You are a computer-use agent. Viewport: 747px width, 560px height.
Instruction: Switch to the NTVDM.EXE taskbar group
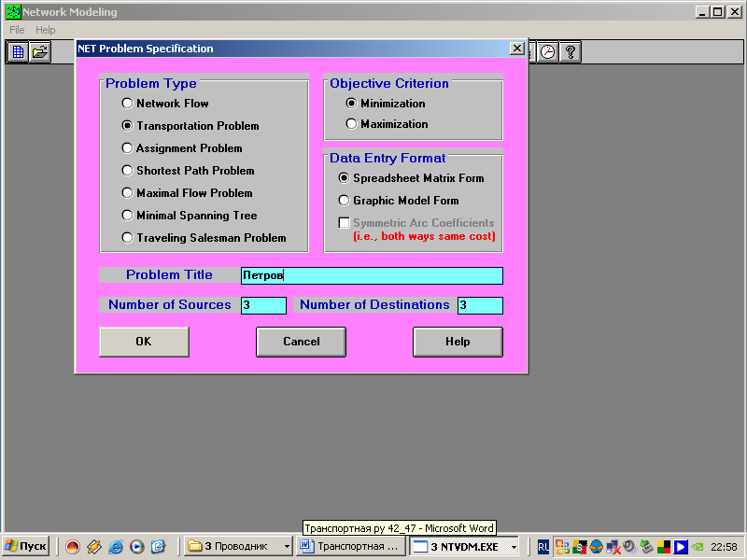coord(465,546)
